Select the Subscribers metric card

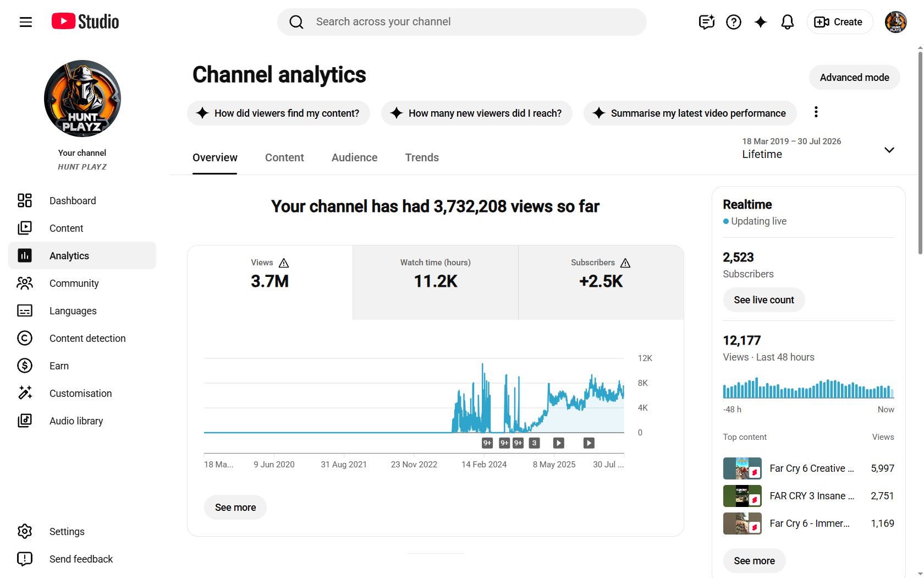point(601,282)
